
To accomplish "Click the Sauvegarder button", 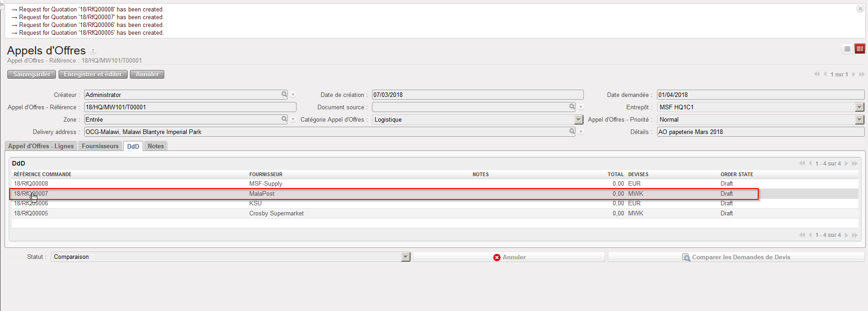I will click(x=32, y=74).
